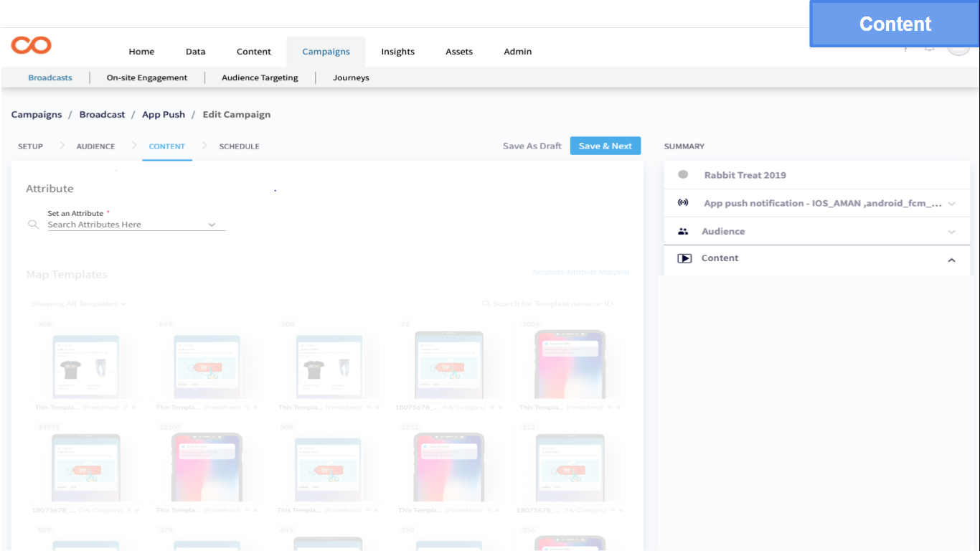Open the Assets menu
The height and width of the screenshot is (551, 980).
point(459,52)
